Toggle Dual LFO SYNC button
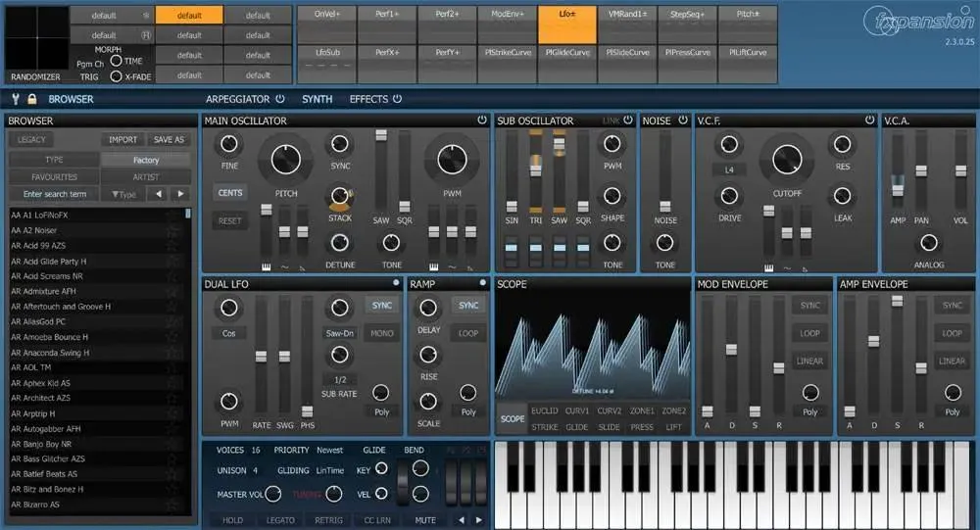980x530 pixels. [x=382, y=306]
